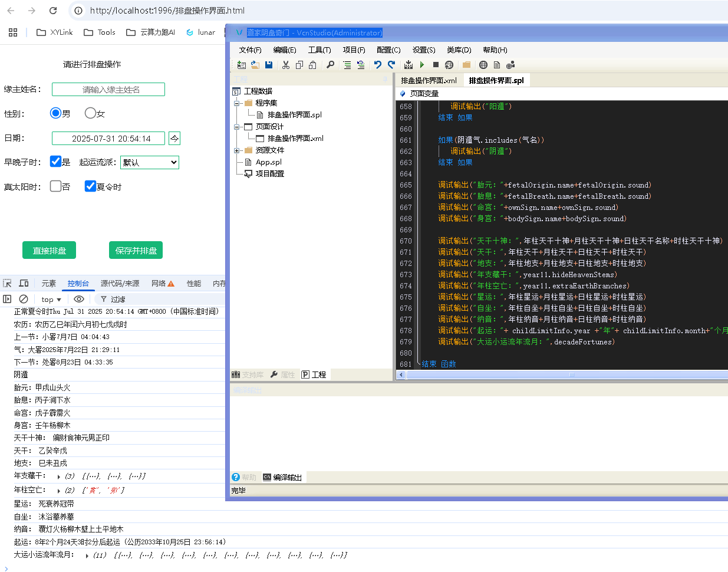Open the 编辑(E) menu
The width and height of the screenshot is (728, 572).
coord(285,50)
